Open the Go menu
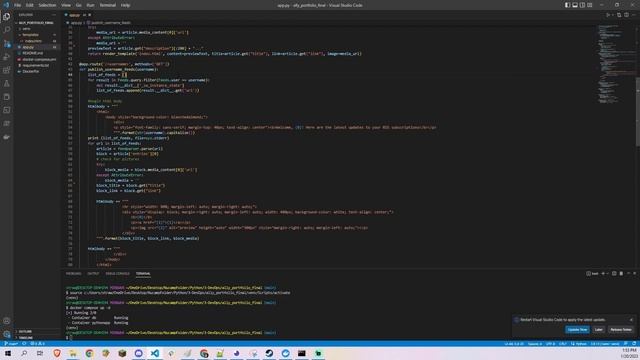 tap(79, 5)
